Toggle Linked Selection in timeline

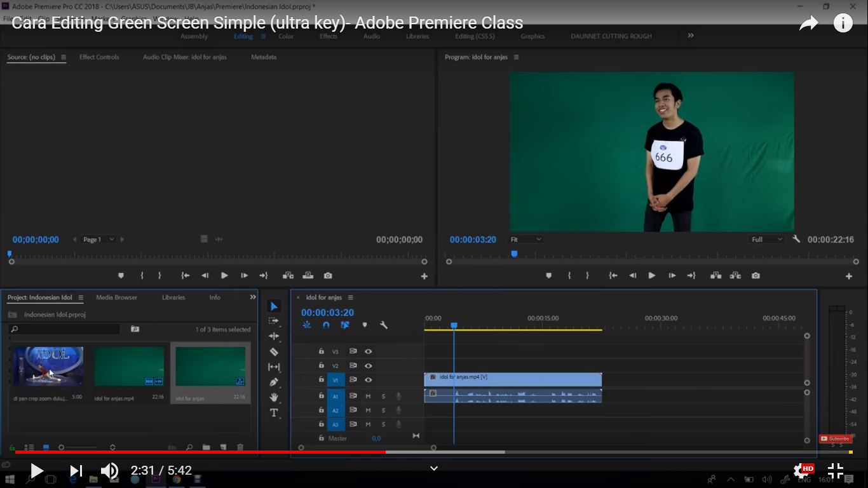pos(345,325)
